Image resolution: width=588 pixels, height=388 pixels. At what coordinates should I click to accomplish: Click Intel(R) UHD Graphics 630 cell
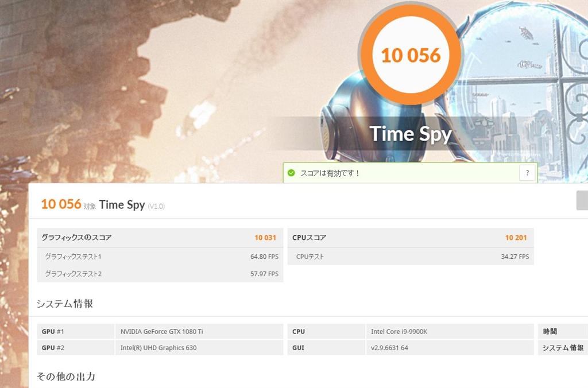pos(199,347)
